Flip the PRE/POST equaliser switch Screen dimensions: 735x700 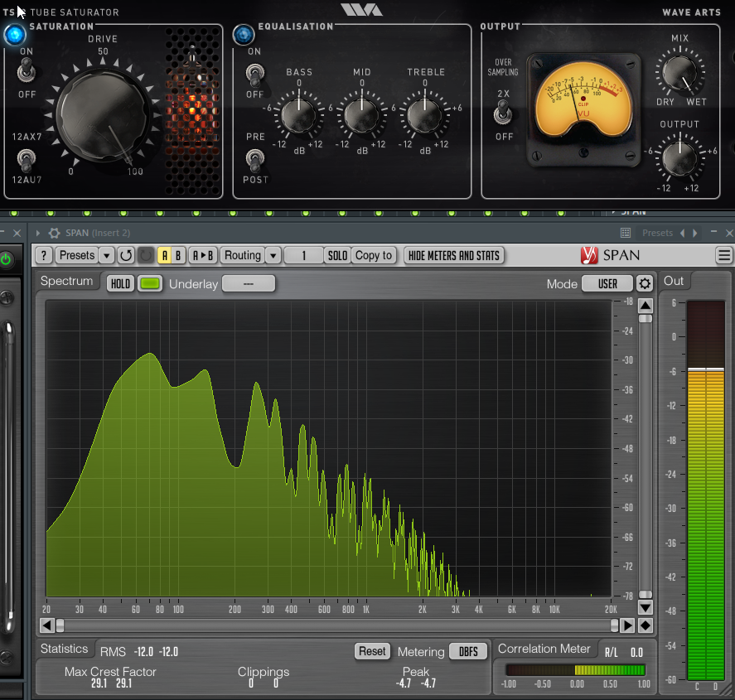[255, 160]
